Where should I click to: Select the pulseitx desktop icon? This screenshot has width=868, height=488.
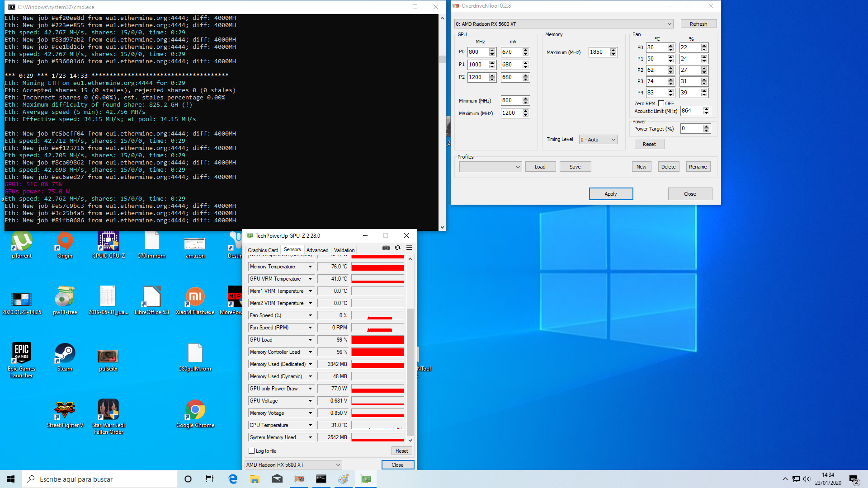pos(108,360)
